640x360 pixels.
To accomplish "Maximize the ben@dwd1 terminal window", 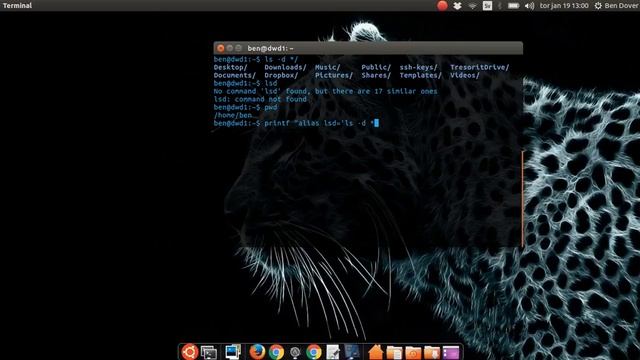I will click(239, 48).
